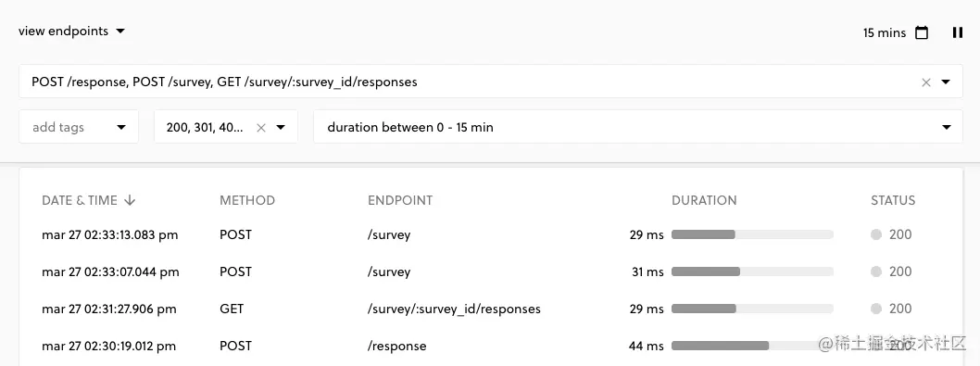The height and width of the screenshot is (366, 980).
Task: Select row mar 27 02:33:07.044 pm
Action: [491, 271]
